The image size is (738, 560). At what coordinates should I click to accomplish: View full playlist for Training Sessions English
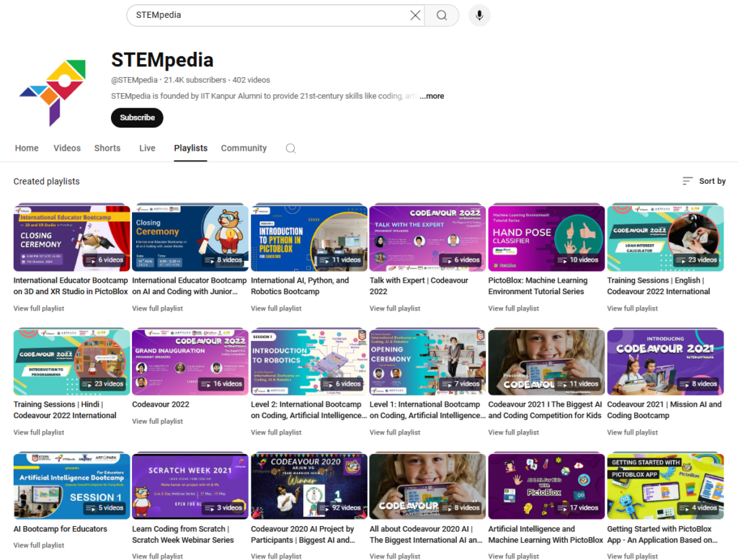(x=632, y=308)
